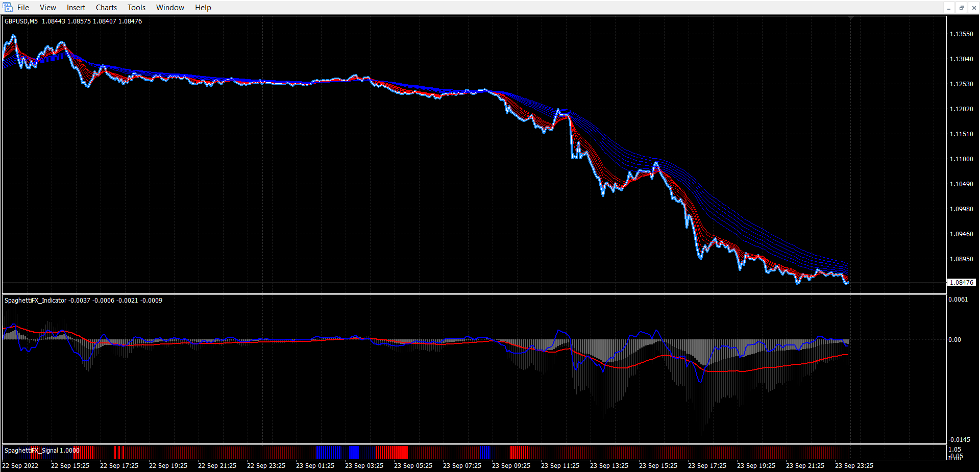The image size is (980, 472).
Task: Restore down the chart window
Action: (961, 8)
